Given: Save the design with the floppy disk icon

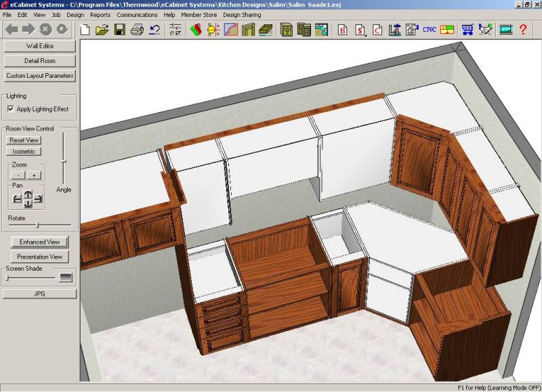Looking at the screenshot, I should pos(119,30).
